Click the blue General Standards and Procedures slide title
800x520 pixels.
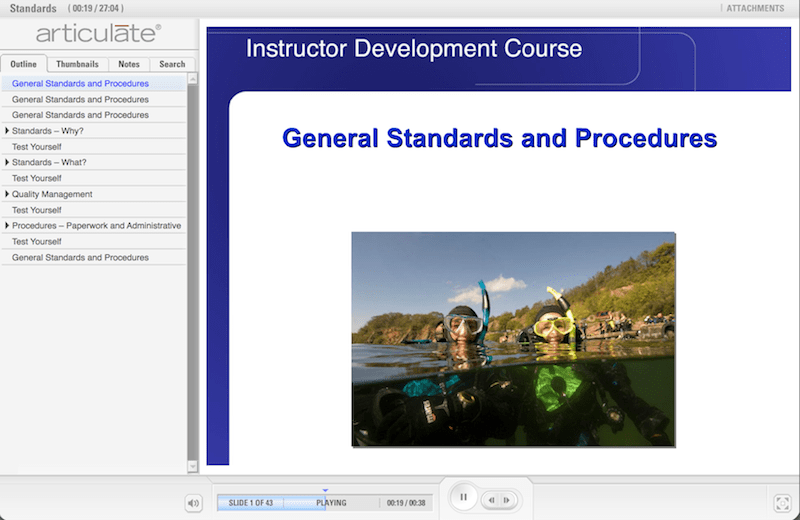coord(499,138)
